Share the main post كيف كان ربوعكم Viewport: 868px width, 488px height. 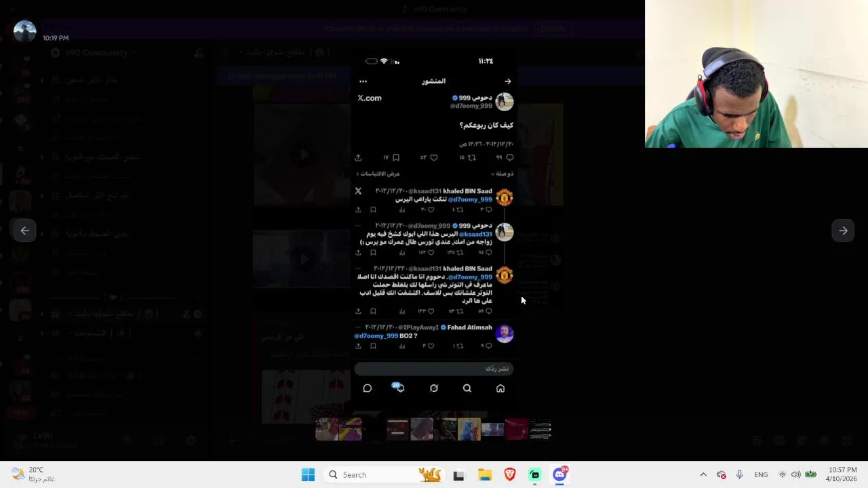coord(358,157)
